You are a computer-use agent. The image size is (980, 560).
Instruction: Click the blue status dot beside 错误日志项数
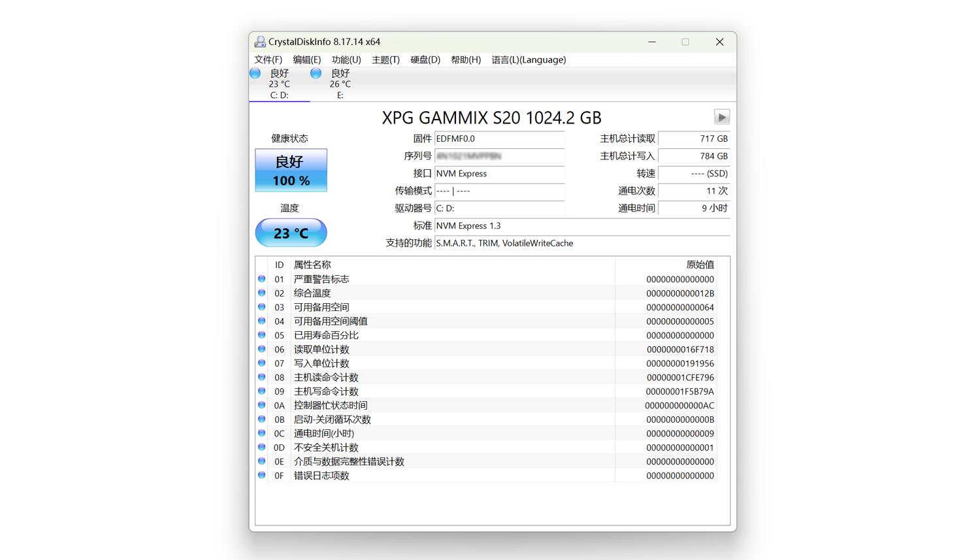[261, 475]
